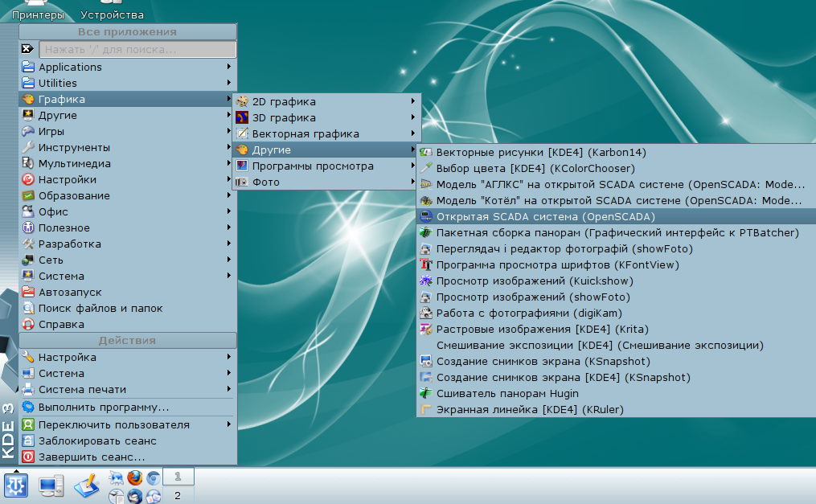Click the icon of KSnapshot without the KDE4 tag
The height and width of the screenshot is (504, 816).
click(426, 362)
